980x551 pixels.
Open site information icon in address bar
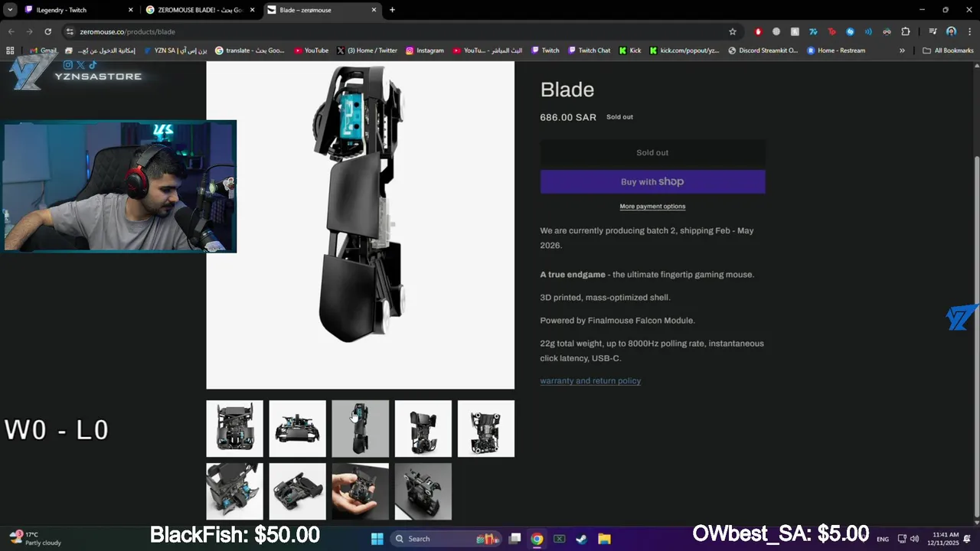(x=70, y=31)
